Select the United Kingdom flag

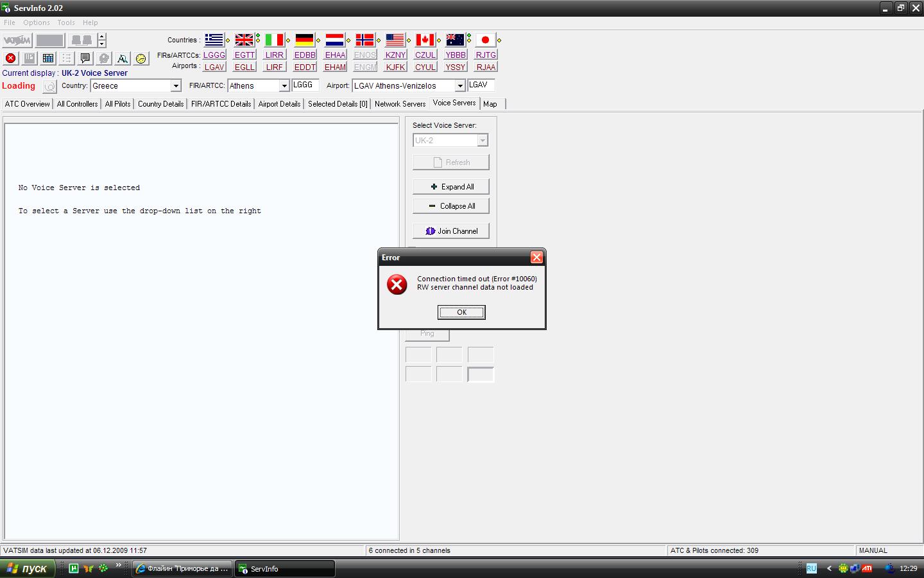click(244, 40)
